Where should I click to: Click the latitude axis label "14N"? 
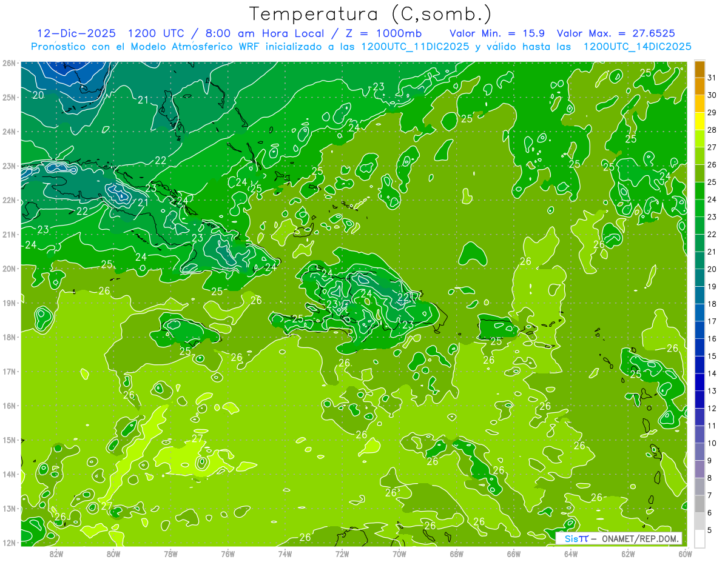point(9,474)
